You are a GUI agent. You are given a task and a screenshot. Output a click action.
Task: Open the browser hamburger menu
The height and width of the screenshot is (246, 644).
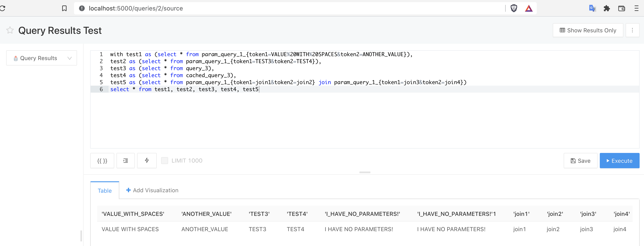(x=636, y=8)
